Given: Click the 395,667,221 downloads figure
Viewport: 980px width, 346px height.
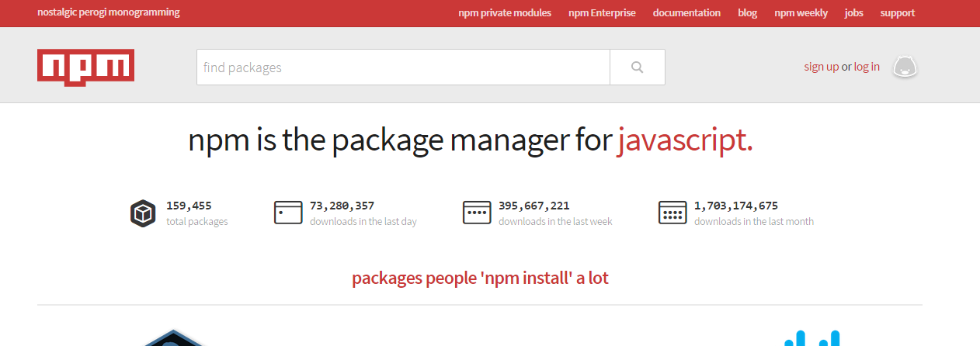Looking at the screenshot, I should pos(534,206).
